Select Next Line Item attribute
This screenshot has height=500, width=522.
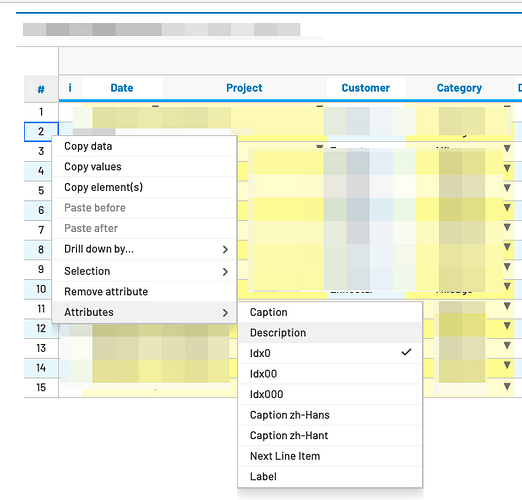(x=330, y=456)
